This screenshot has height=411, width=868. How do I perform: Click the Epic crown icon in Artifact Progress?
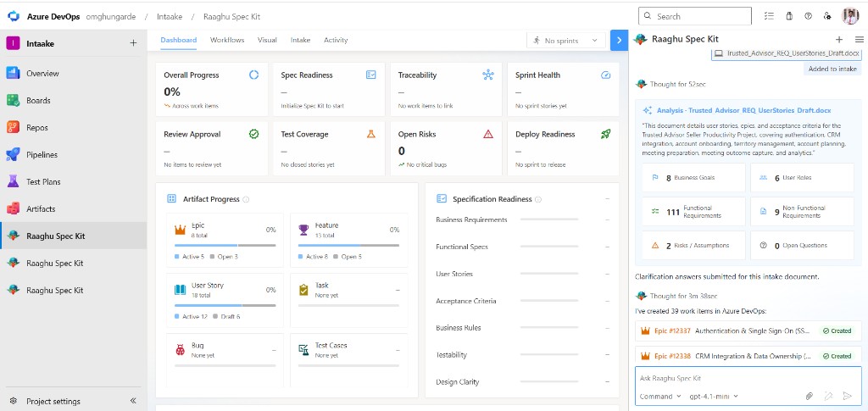180,229
